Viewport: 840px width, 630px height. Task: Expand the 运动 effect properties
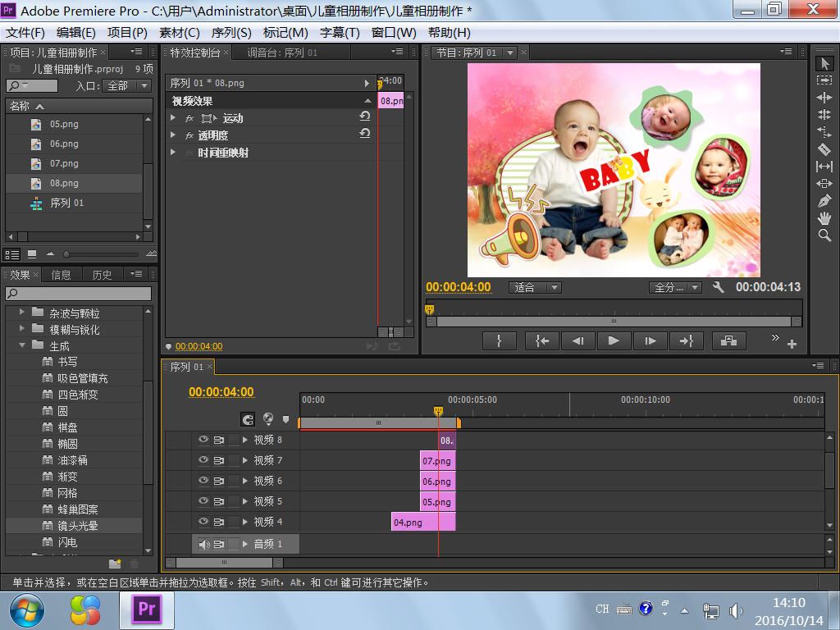click(x=173, y=118)
